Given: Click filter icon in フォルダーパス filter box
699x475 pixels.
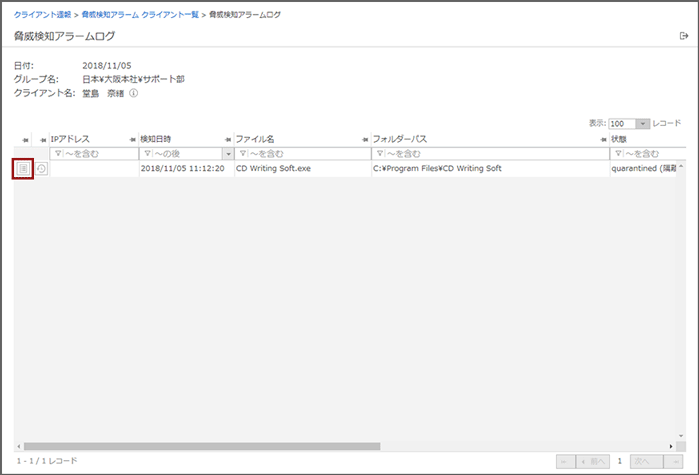Looking at the screenshot, I should click(379, 154).
